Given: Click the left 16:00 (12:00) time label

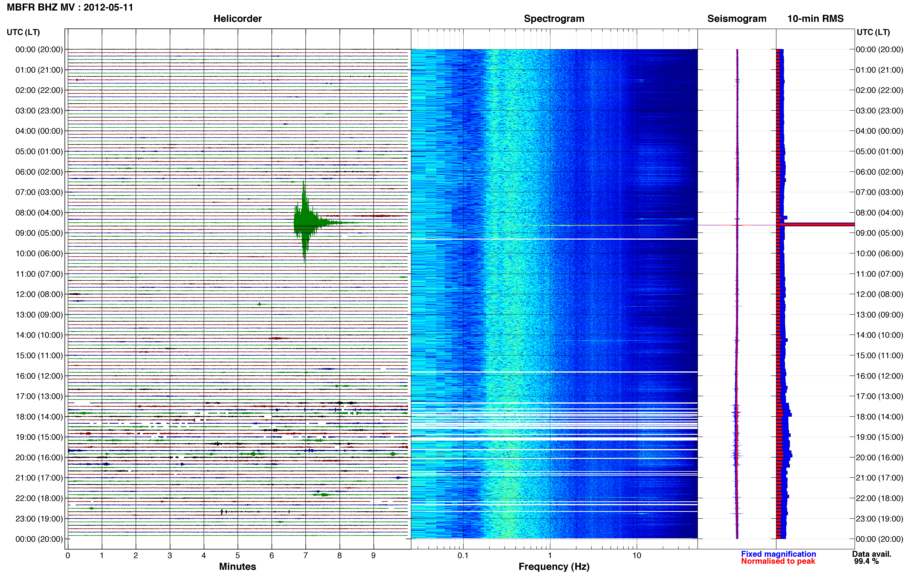Looking at the screenshot, I should (39, 376).
